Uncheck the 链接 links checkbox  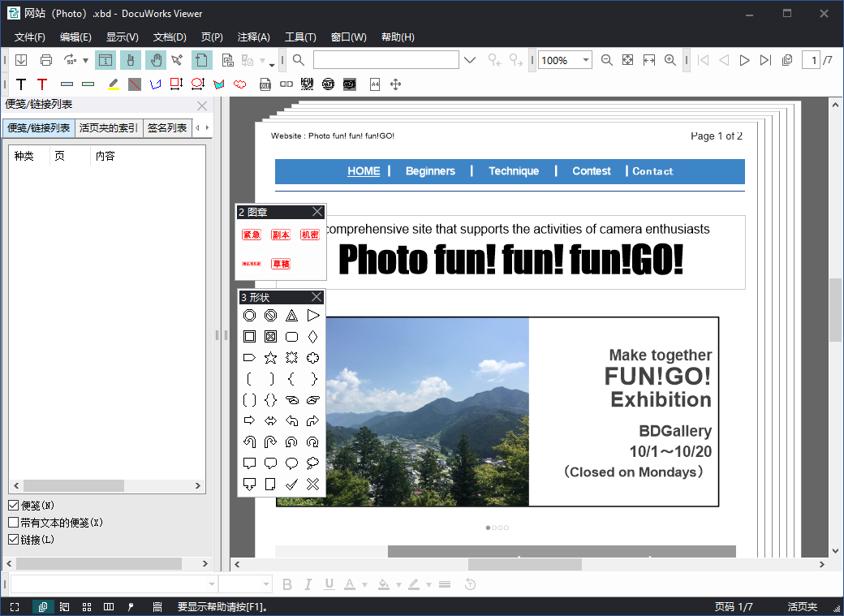pos(13,539)
